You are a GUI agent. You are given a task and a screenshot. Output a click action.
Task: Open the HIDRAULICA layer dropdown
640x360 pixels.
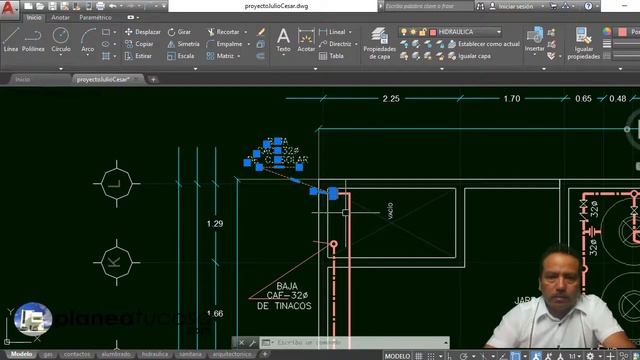[499, 32]
